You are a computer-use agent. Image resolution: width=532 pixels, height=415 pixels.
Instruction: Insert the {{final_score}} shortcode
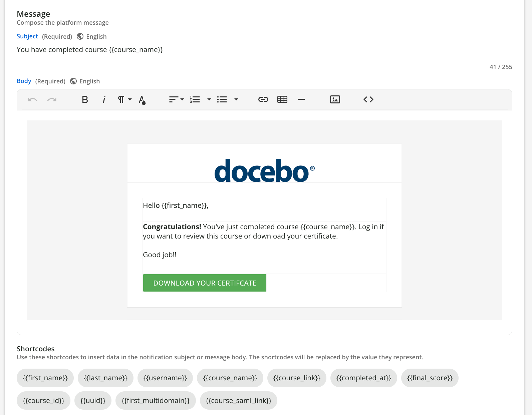click(x=430, y=378)
